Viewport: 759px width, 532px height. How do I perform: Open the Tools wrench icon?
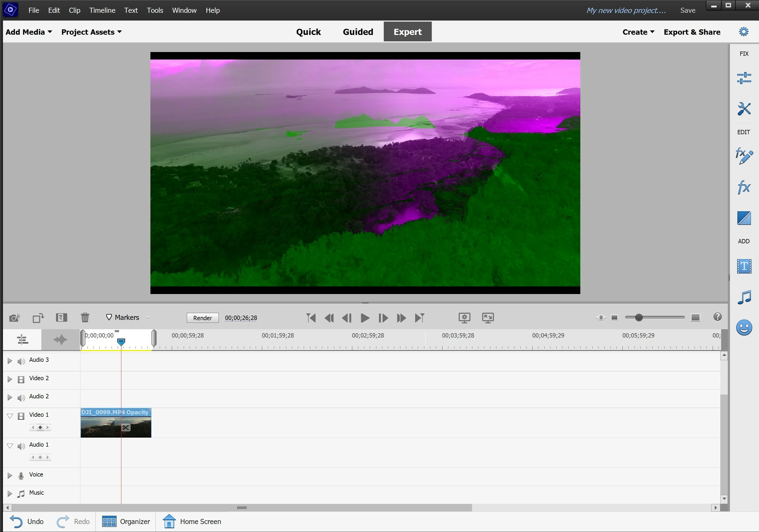click(744, 108)
